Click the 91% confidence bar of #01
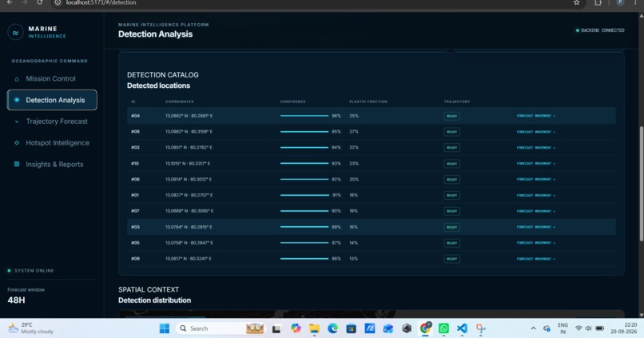This screenshot has height=338, width=644. point(304,195)
